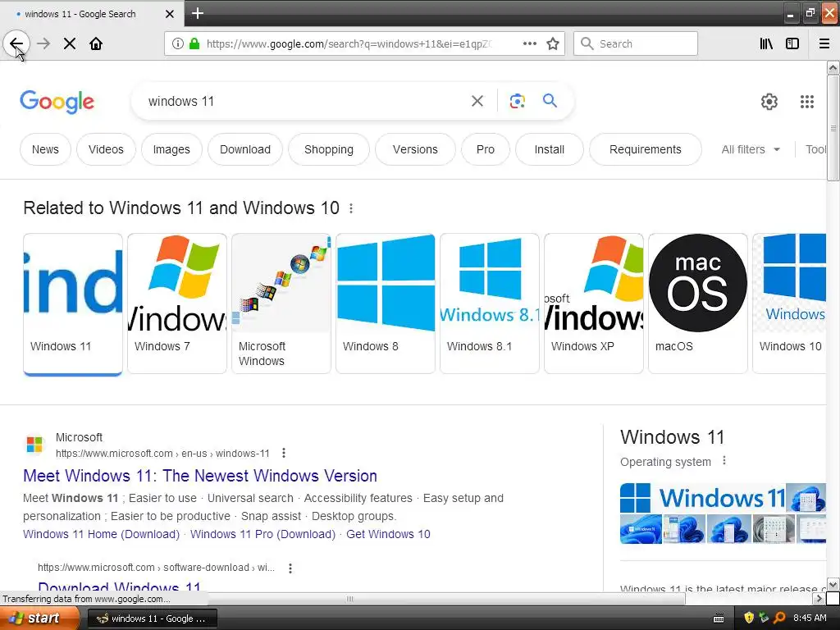Select 'windows 11 - Google' taskbar button

tap(152, 619)
